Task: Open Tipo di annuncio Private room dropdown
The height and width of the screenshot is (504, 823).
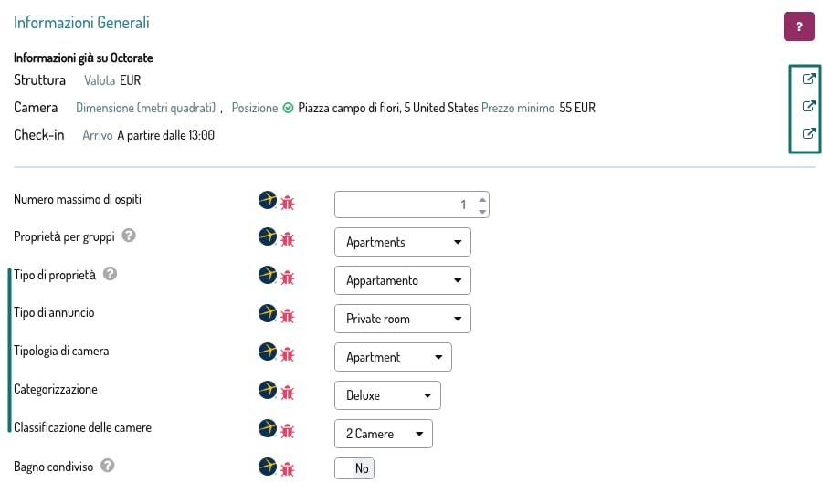Action: pos(403,319)
